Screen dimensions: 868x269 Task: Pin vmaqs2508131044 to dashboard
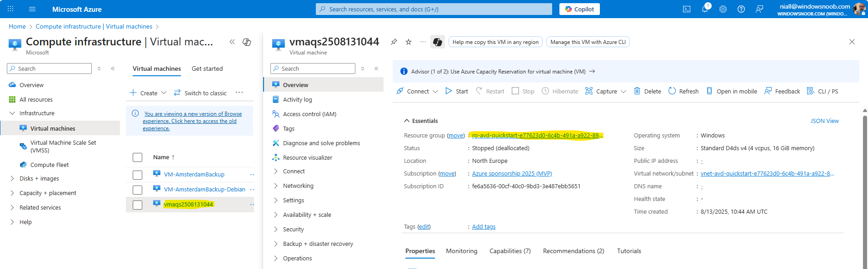[394, 42]
